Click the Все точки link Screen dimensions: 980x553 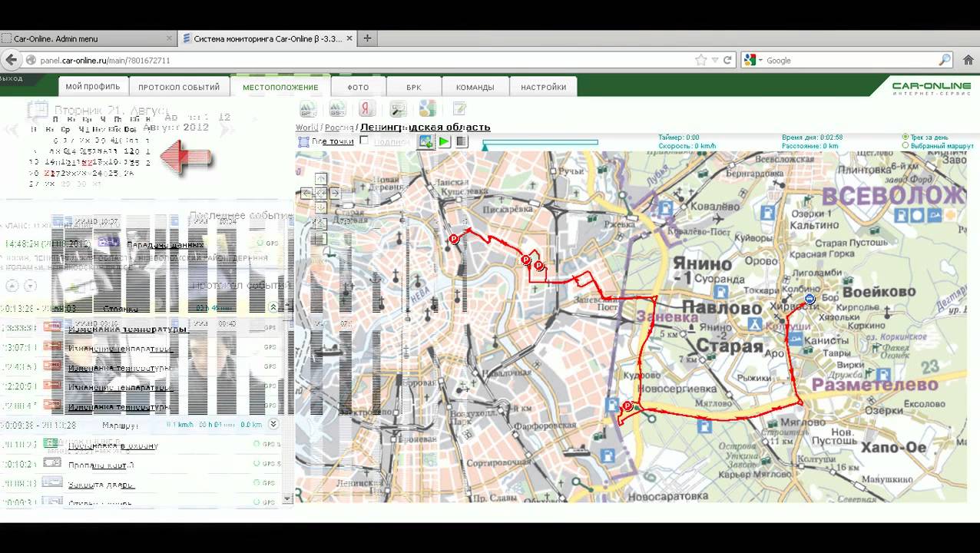pos(333,141)
